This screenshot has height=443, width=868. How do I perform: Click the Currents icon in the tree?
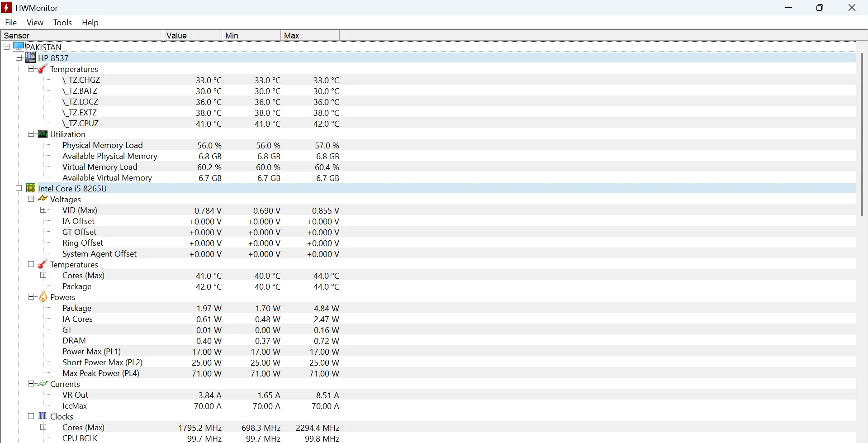point(42,384)
